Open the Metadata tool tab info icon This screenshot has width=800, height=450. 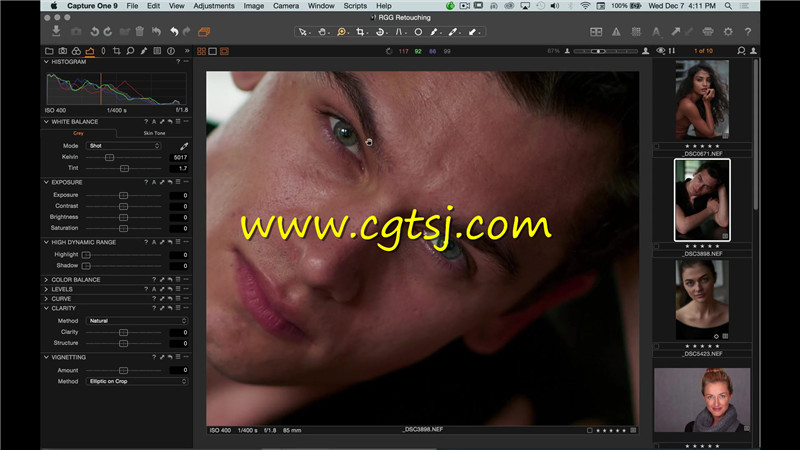click(x=171, y=51)
